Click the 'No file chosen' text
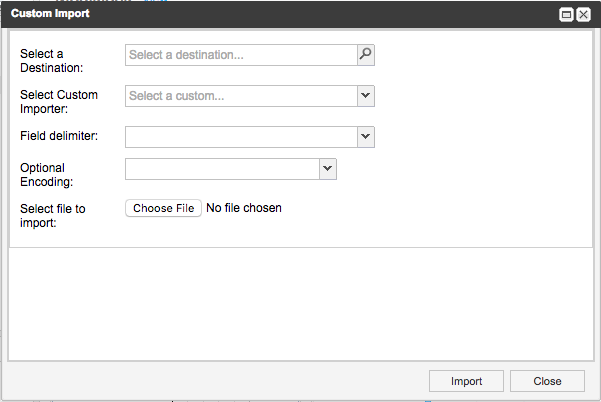 243,208
